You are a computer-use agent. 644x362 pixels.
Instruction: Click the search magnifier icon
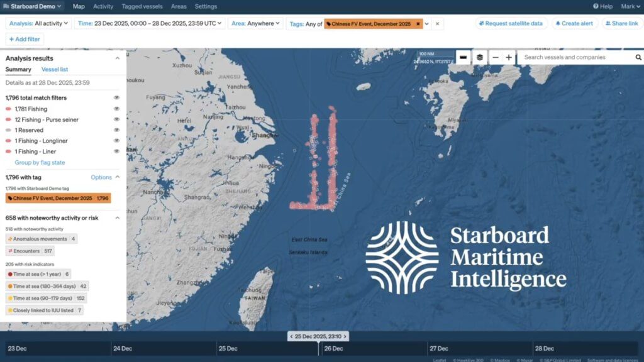click(638, 57)
